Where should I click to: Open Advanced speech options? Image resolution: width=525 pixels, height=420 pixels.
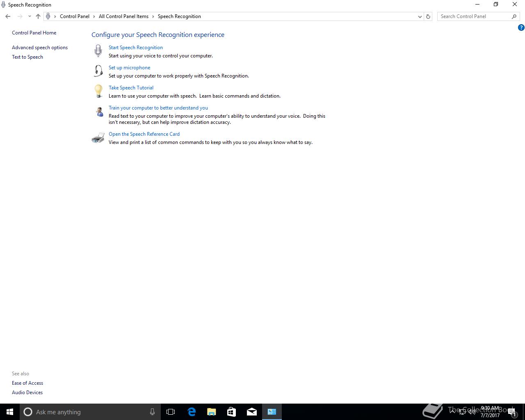tap(40, 48)
